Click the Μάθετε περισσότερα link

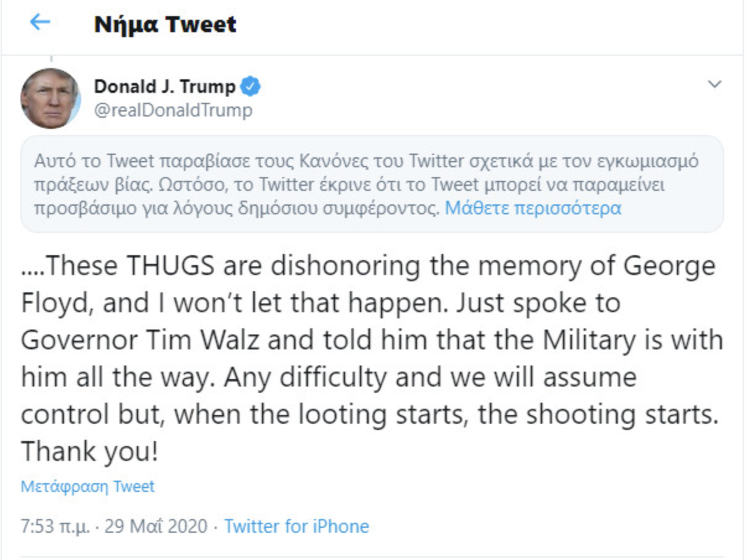click(533, 208)
